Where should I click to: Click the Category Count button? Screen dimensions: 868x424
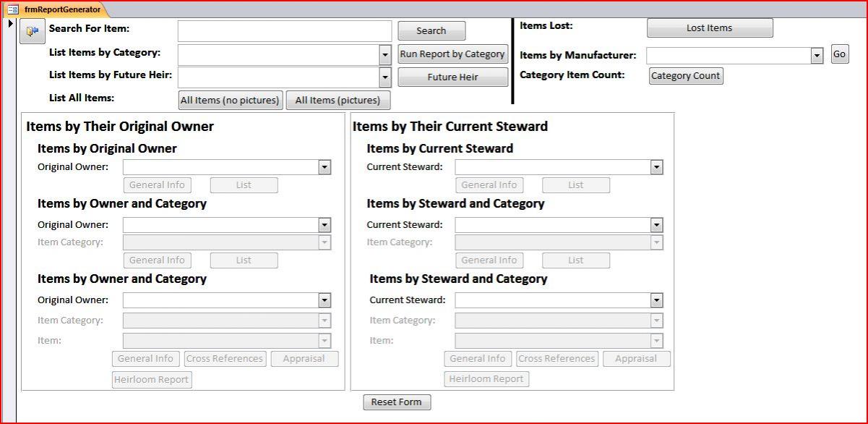pyautogui.click(x=686, y=76)
